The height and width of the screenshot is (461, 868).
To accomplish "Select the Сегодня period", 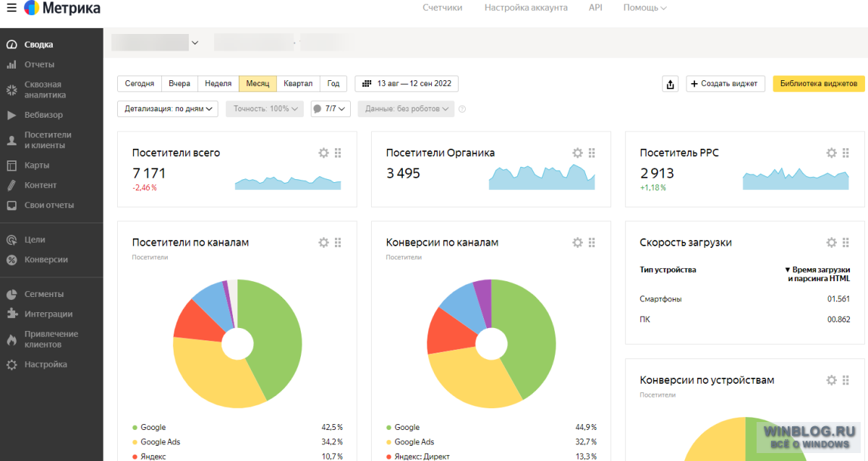I will tap(140, 84).
